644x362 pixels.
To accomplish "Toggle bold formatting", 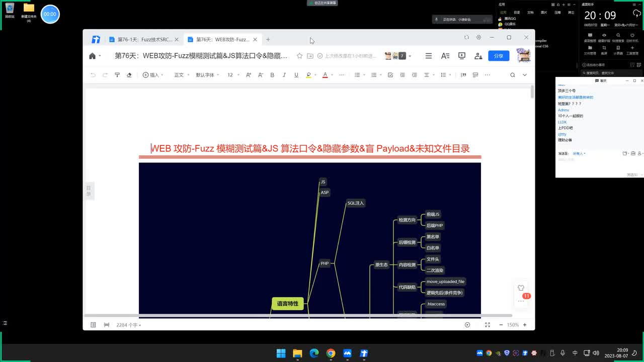I will (272, 75).
